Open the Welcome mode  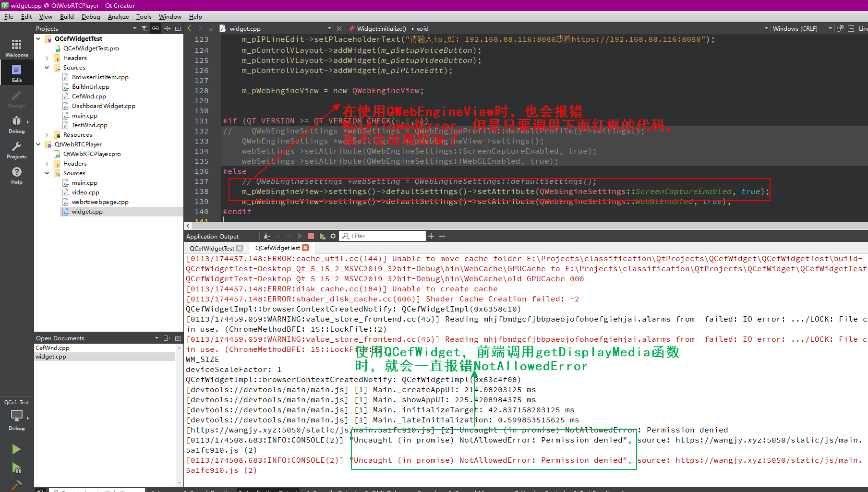click(x=17, y=48)
